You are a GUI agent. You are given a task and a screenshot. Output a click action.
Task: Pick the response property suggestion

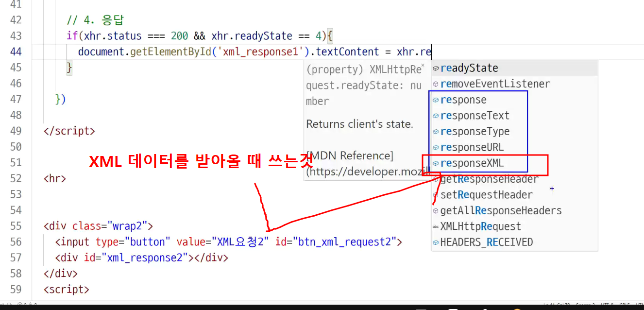point(514,100)
